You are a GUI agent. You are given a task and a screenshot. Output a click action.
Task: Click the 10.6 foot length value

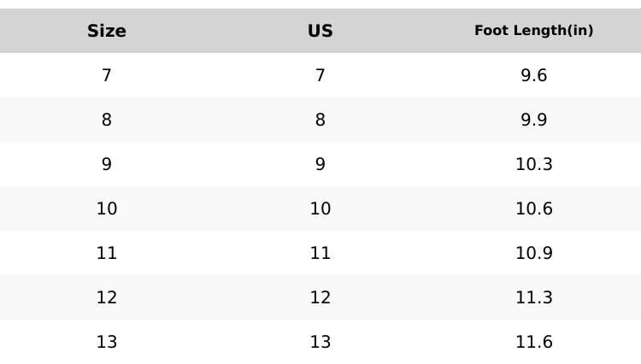[534, 208]
